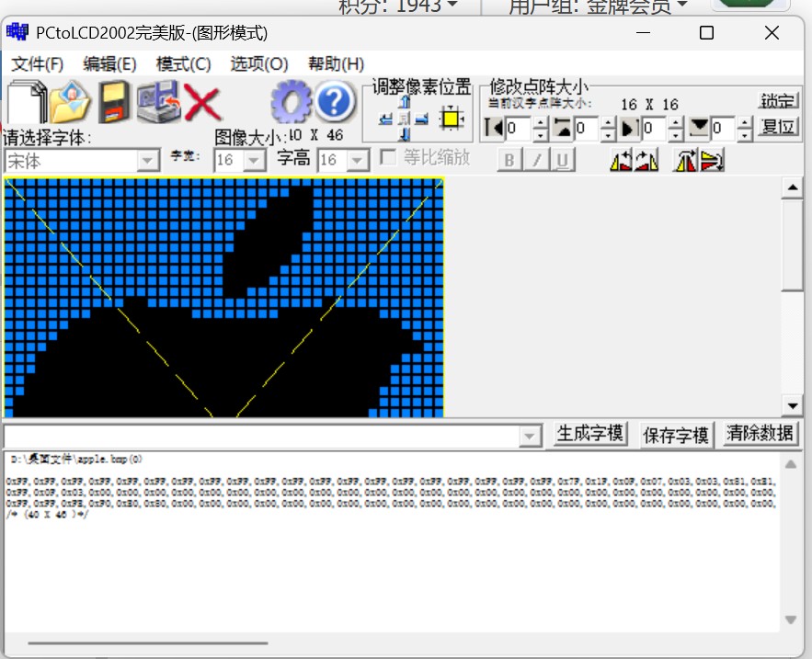Open the 选项(O) menu
The width and height of the screenshot is (812, 659).
coord(259,64)
